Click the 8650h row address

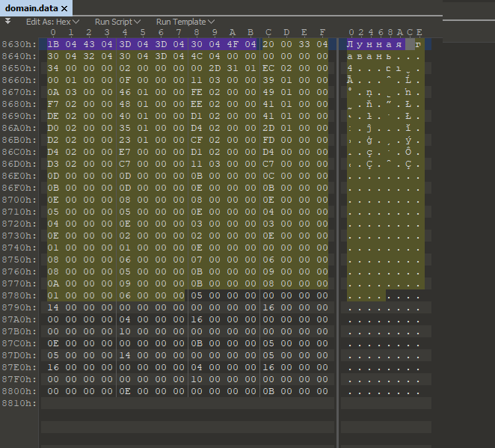(19, 68)
